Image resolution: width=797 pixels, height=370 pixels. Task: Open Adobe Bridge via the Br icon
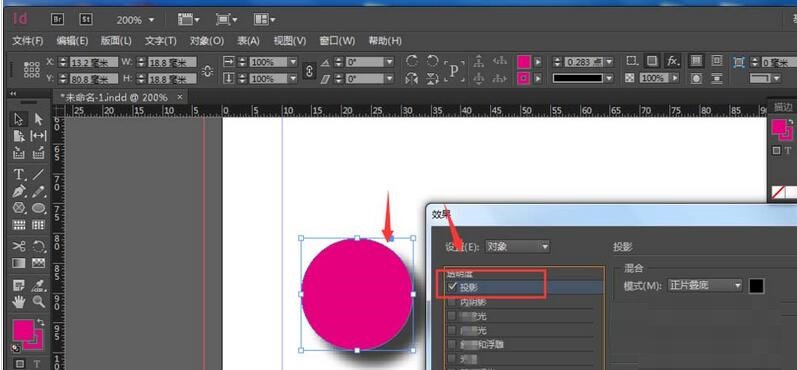point(57,20)
